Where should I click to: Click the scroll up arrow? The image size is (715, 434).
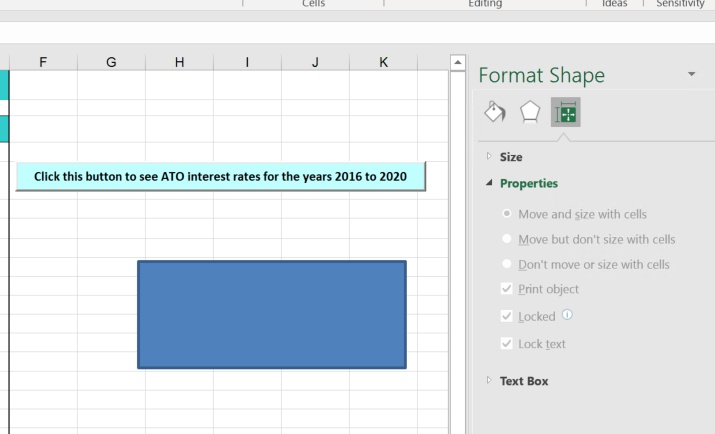click(x=458, y=62)
